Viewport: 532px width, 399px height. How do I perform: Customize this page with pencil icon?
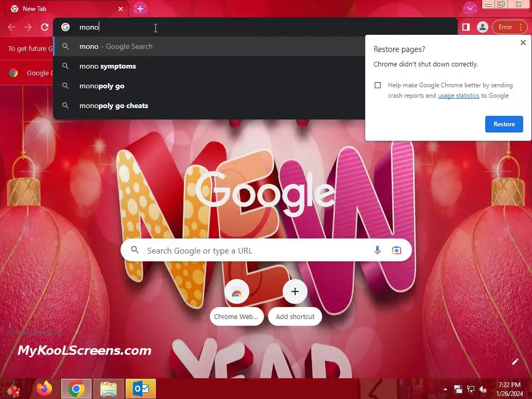pyautogui.click(x=515, y=362)
